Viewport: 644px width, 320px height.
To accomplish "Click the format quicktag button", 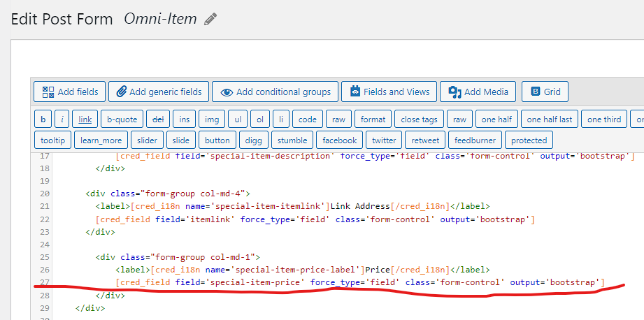I will (x=373, y=119).
